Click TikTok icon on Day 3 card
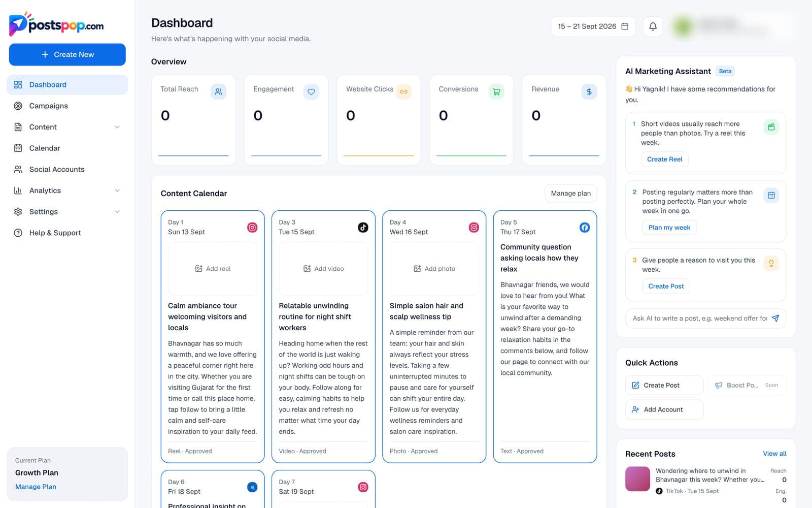Image resolution: width=812 pixels, height=508 pixels. click(x=363, y=227)
